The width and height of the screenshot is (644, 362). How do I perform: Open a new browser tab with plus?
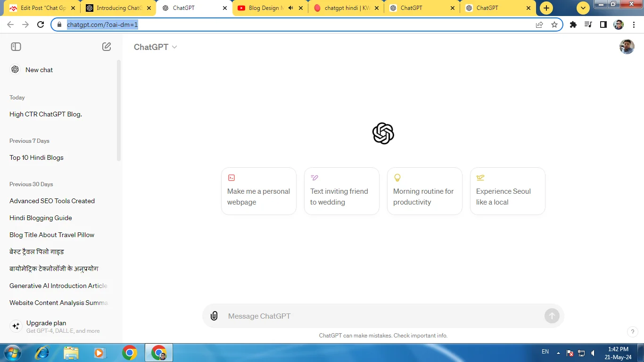pyautogui.click(x=546, y=8)
